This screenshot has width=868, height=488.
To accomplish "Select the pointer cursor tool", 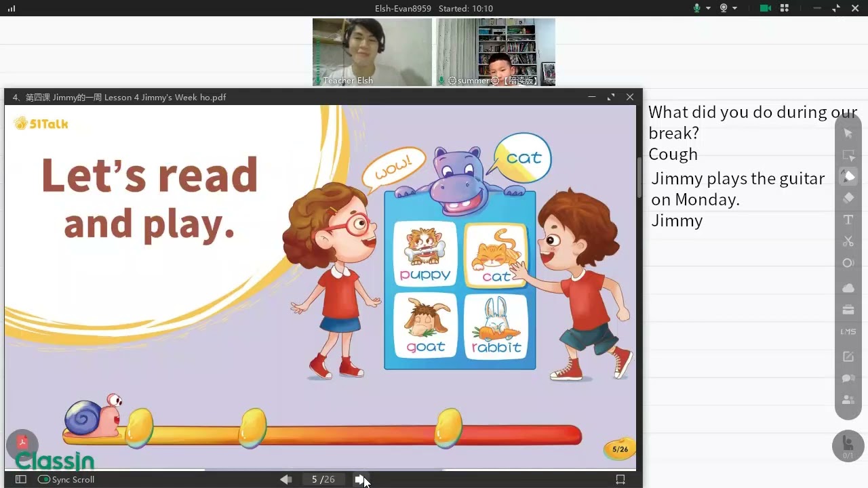I will pos(848,133).
